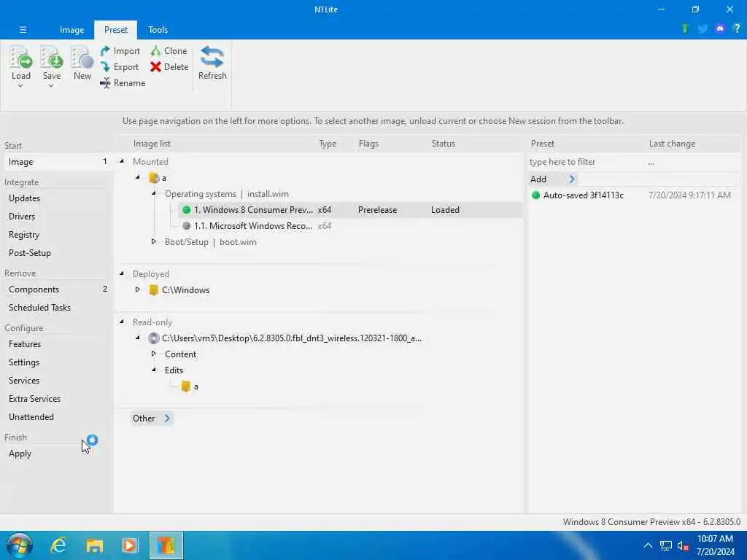Collapse the Read-only group
Image resolution: width=747 pixels, height=560 pixels.
122,322
